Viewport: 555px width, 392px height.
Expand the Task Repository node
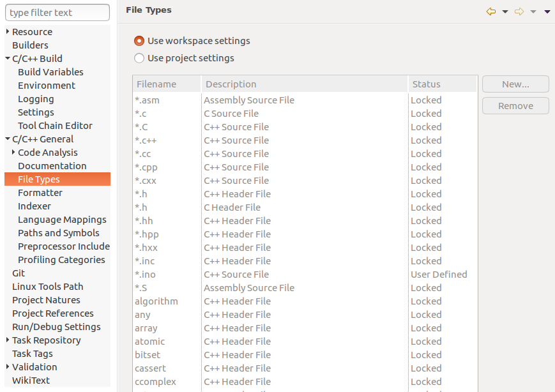[8, 340]
